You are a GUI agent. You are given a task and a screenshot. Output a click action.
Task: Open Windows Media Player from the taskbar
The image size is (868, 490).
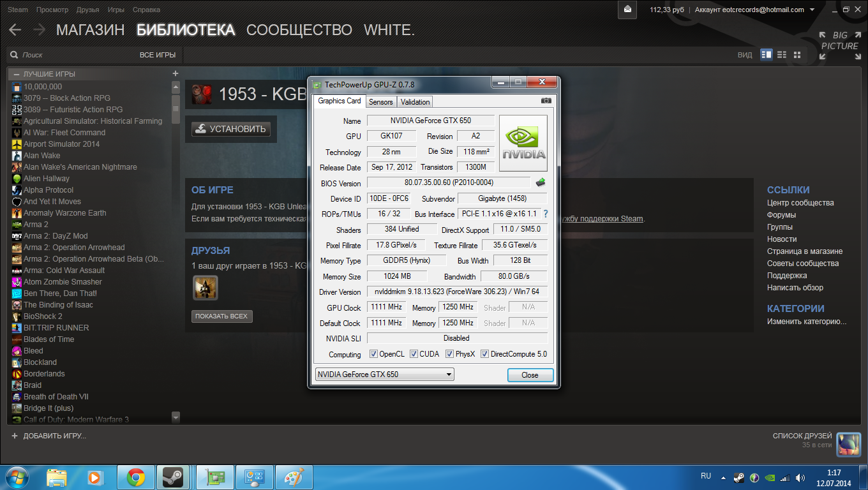(x=94, y=477)
